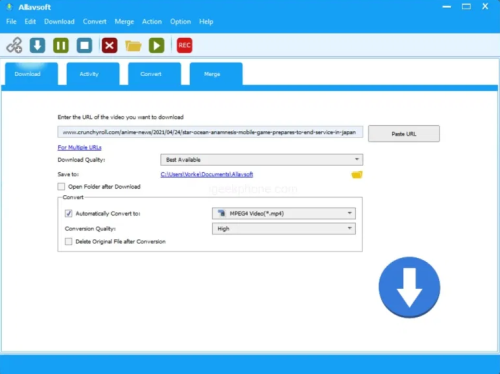Open the For Multiple URLs link

point(79,147)
